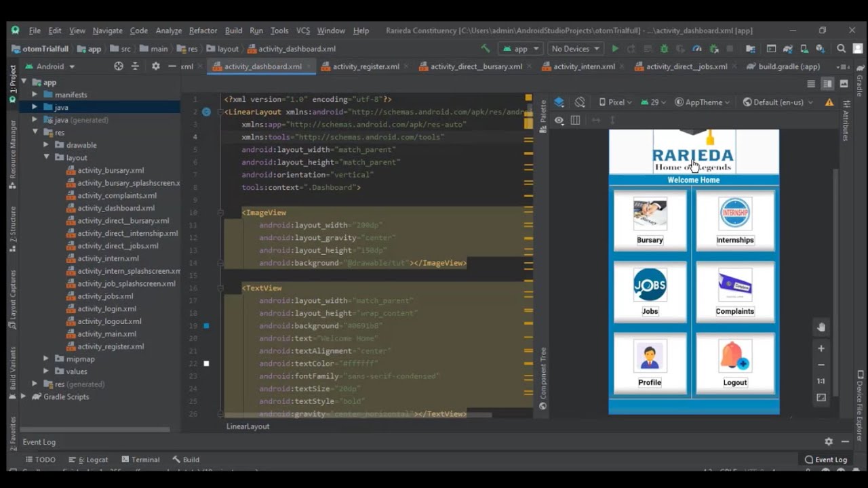
Task: Open Project Structure folder icon in toolbar
Action: click(x=750, y=49)
